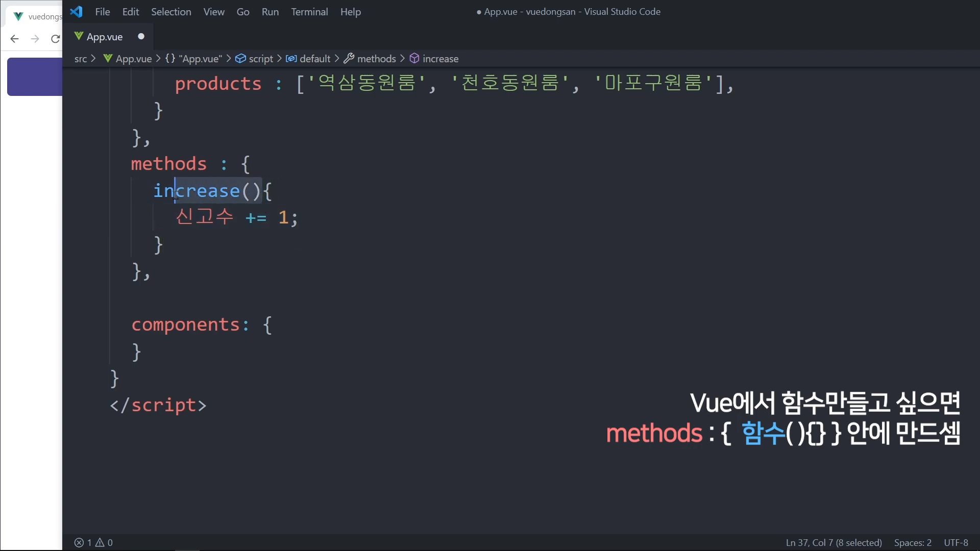This screenshot has width=980, height=551.
Task: Click the Spaces: 2 indentation setting
Action: tap(913, 543)
